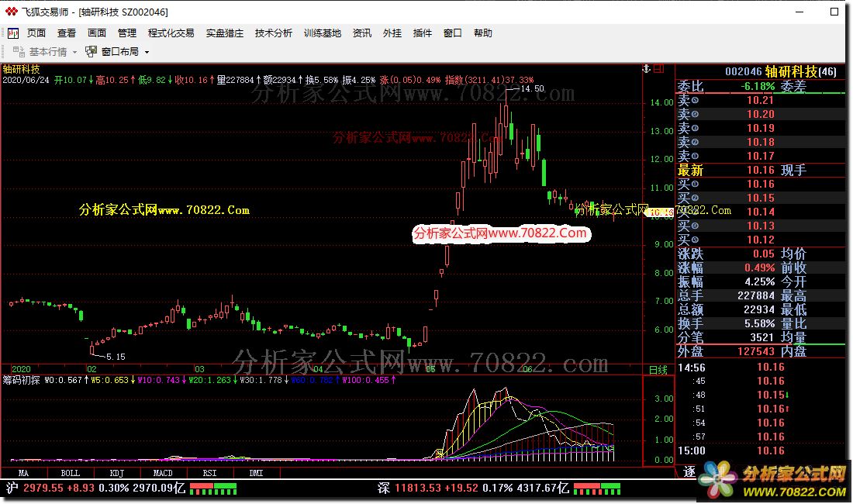Click the 分笔 value 3521
This screenshot has width=853, height=504.
click(x=761, y=337)
